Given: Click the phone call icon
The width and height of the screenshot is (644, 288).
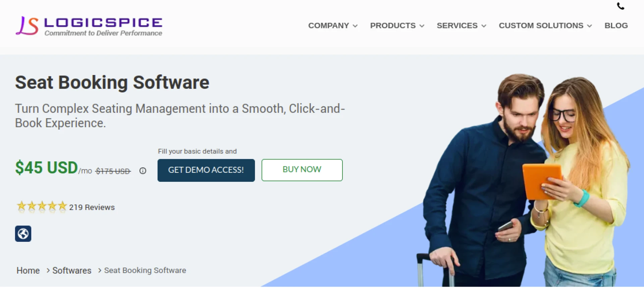Looking at the screenshot, I should coord(621,6).
